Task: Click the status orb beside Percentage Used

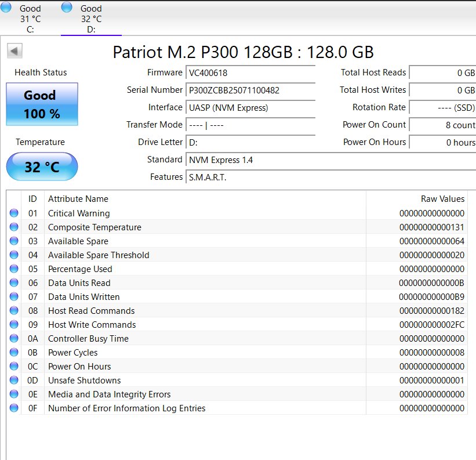Action: pyautogui.click(x=14, y=269)
